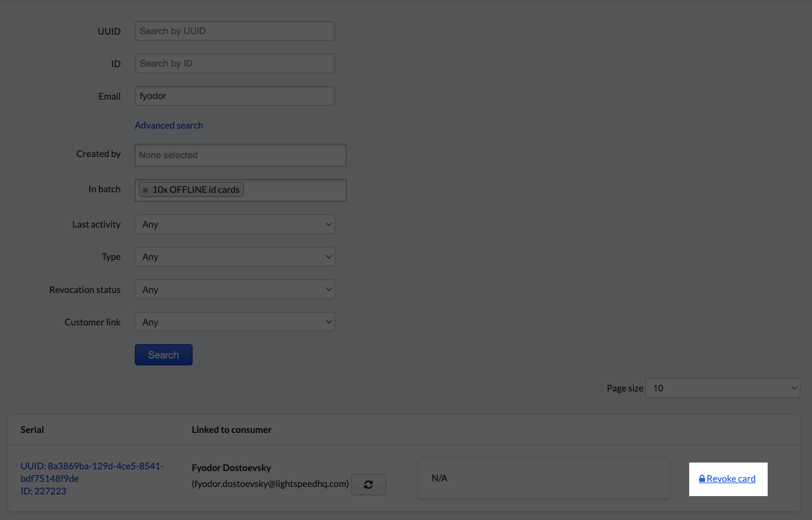The height and width of the screenshot is (520, 812).
Task: Select the Fyodor Dostoevsky consumer name
Action: point(231,468)
